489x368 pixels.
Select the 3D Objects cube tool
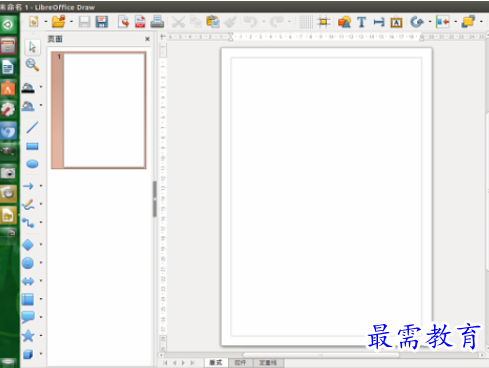coord(28,354)
